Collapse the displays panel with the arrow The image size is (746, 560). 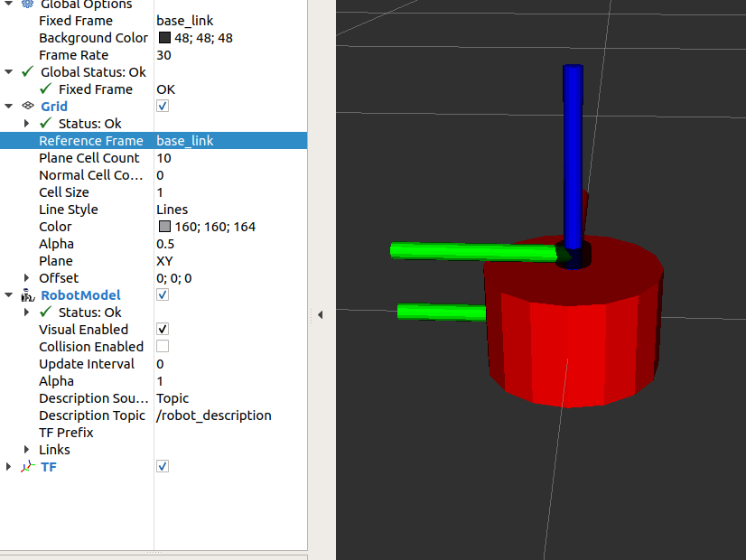pos(321,314)
